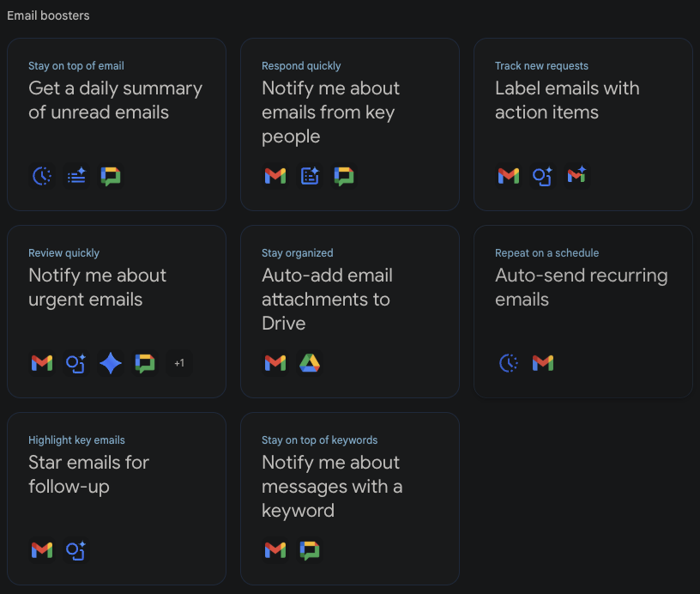Click the 'Email boosters' section heading
The width and height of the screenshot is (700, 594).
pyautogui.click(x=48, y=15)
